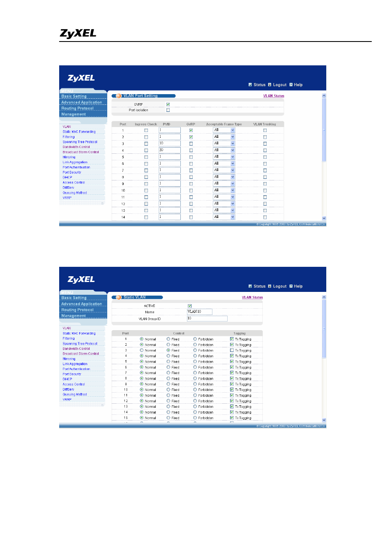Click the Help icon above VLAN Port Setting

click(x=291, y=85)
